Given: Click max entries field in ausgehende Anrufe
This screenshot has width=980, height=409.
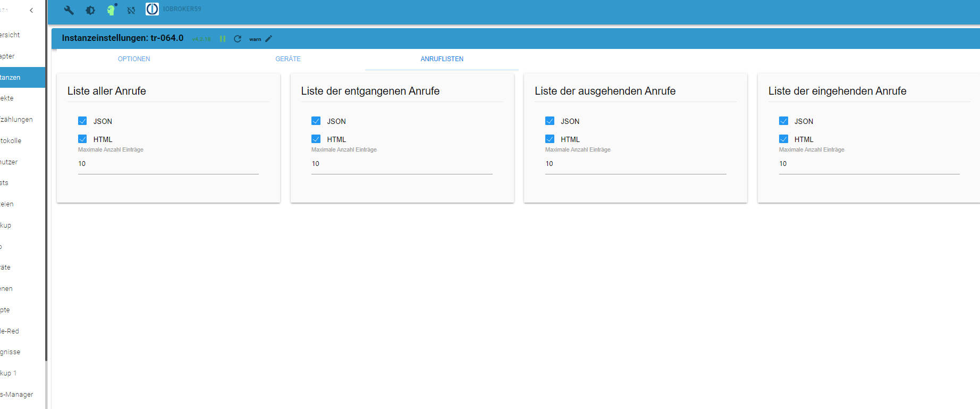Looking at the screenshot, I should 636,164.
